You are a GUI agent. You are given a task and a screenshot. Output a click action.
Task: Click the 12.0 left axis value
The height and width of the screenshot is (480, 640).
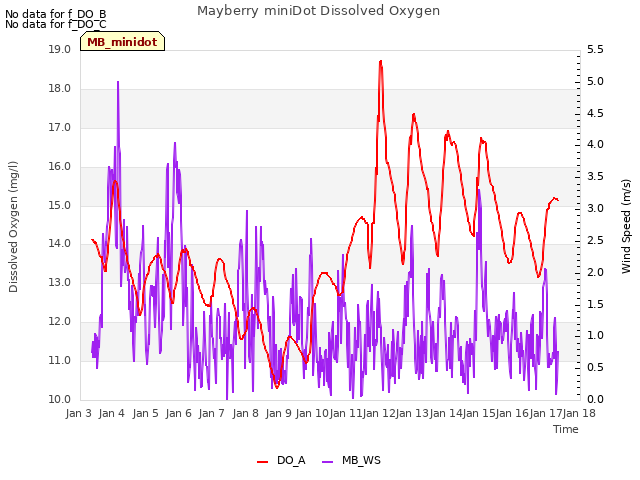coord(60,322)
